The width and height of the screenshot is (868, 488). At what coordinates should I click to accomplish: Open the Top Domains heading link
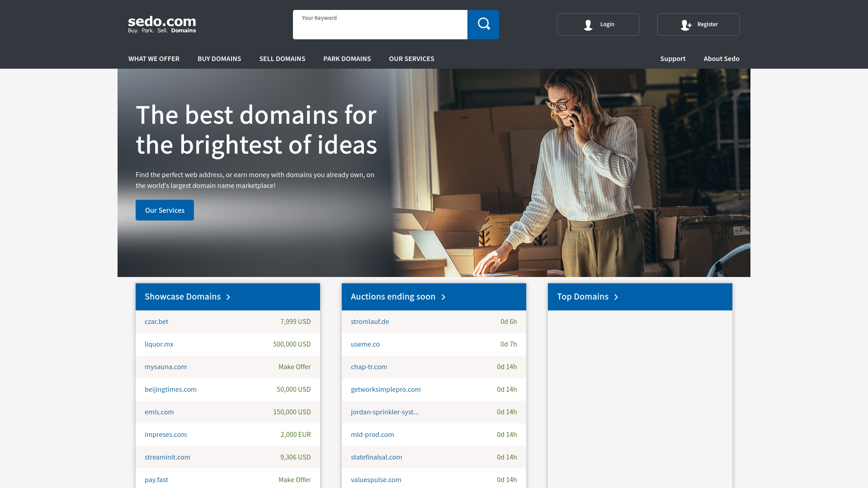pyautogui.click(x=583, y=296)
